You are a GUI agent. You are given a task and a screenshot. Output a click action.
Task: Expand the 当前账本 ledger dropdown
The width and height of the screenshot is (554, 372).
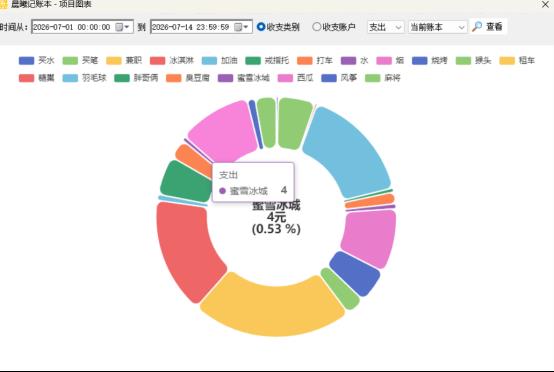point(437,27)
